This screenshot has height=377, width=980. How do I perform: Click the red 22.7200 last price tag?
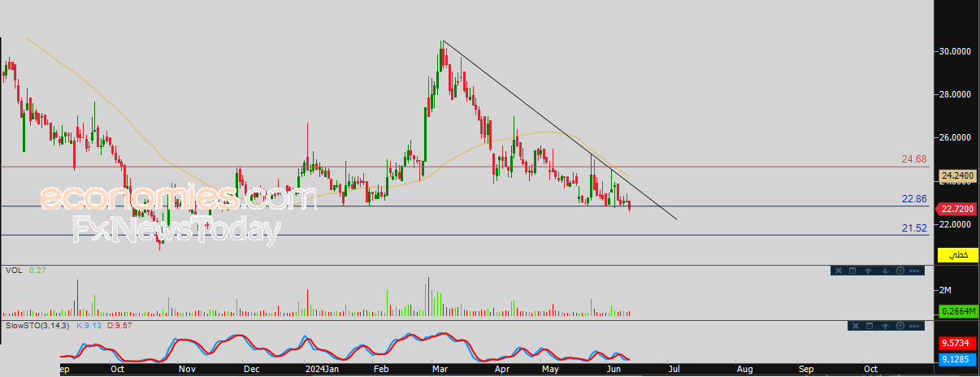958,208
